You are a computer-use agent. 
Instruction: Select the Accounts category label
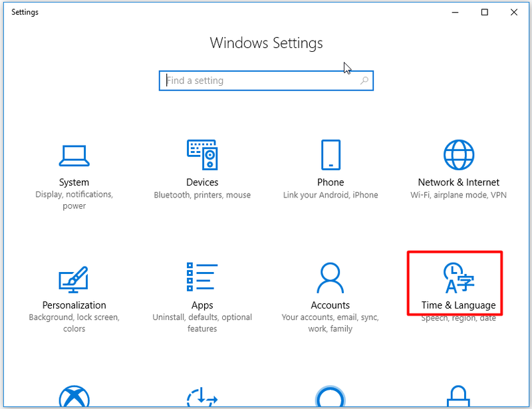click(x=330, y=305)
